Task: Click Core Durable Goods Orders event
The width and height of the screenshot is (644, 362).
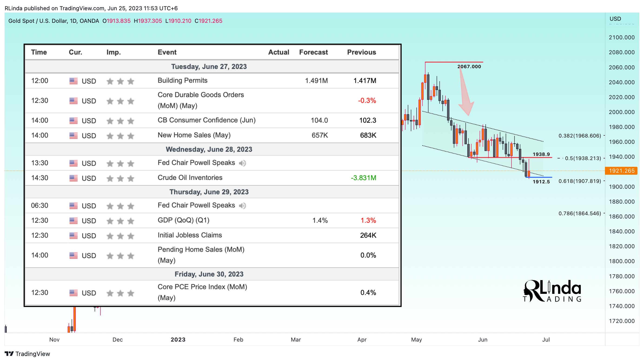Action: 201,100
